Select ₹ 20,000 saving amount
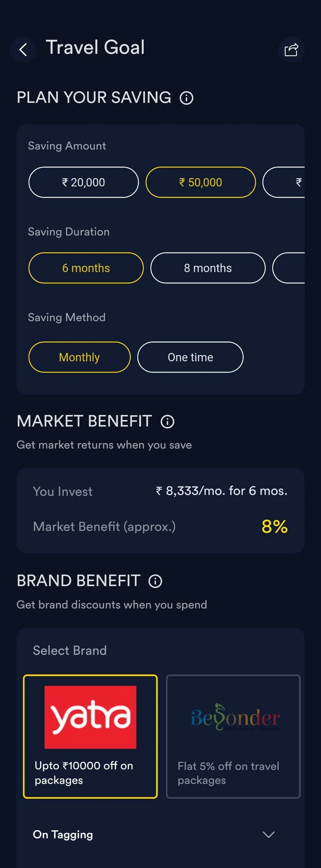The image size is (321, 868). pos(83,182)
